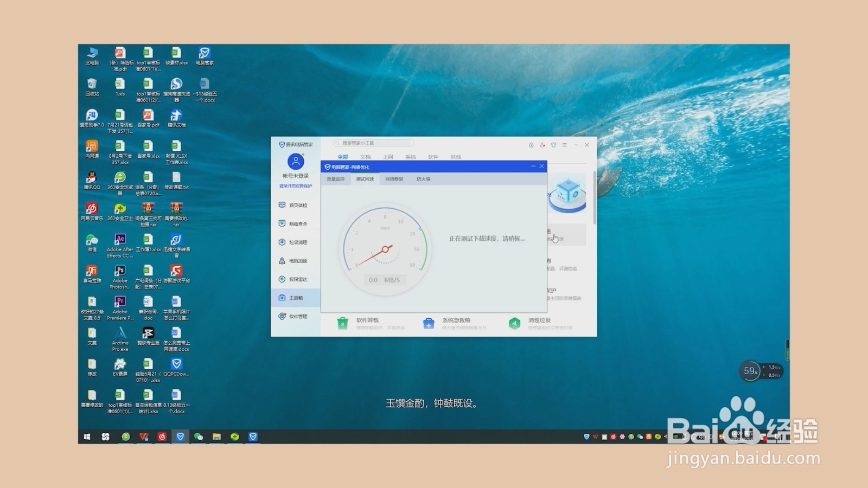Open the main menu (three lines) icon
The height and width of the screenshot is (488, 868).
(x=565, y=145)
